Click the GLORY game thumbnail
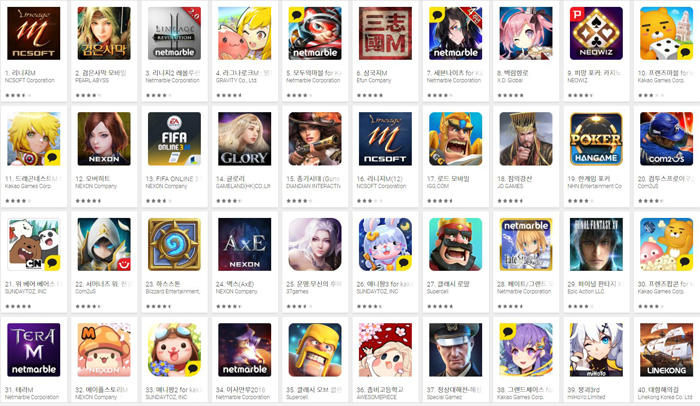 [245, 139]
